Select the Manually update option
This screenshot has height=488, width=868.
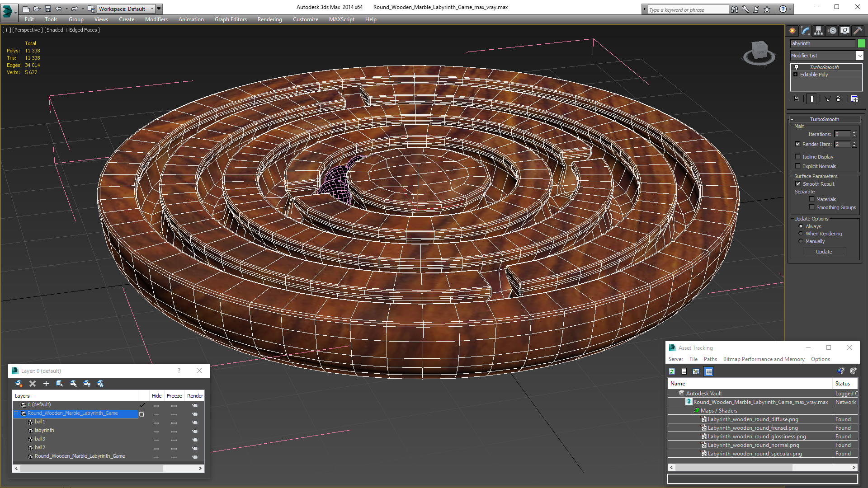point(801,241)
